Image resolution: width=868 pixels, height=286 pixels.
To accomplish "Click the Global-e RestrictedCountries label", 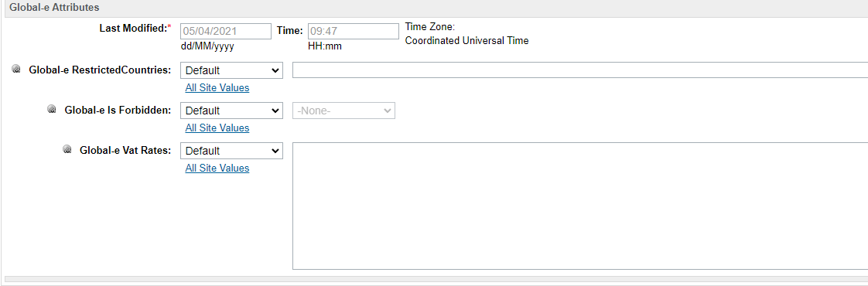I will pyautogui.click(x=100, y=70).
